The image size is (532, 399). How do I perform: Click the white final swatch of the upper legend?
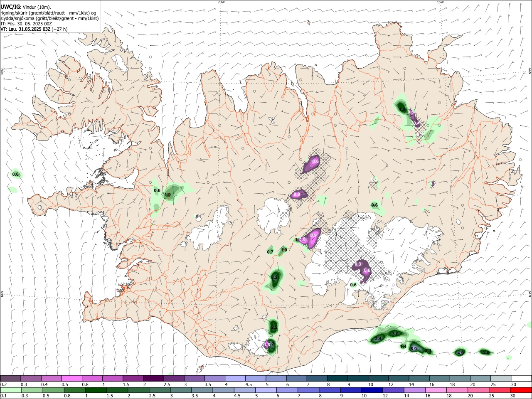[521, 379]
